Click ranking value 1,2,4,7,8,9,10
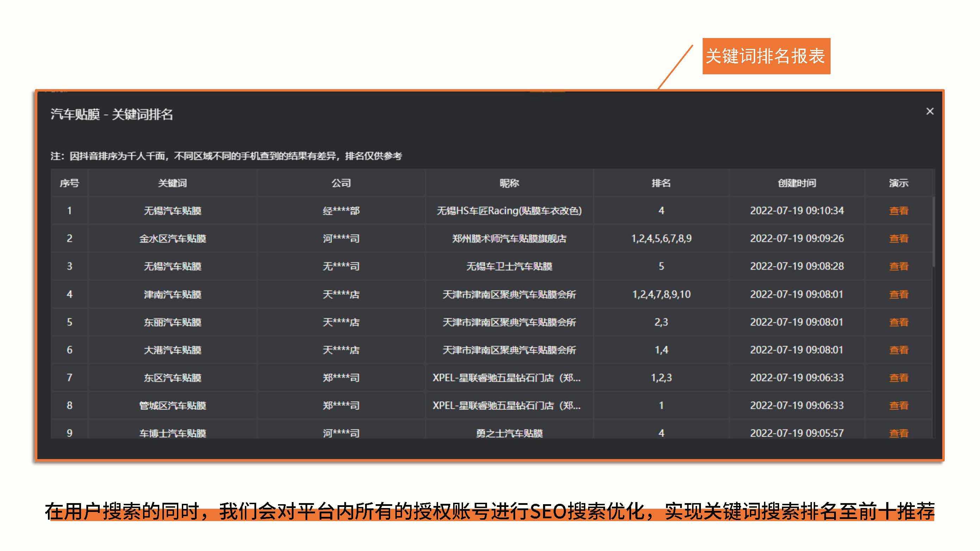The image size is (980, 551). point(661,294)
